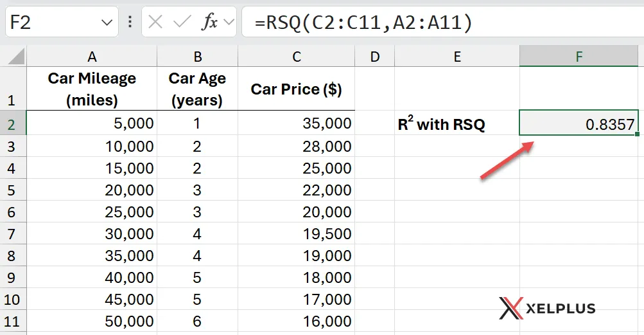Select the price cell 22,000
Screen dimensions: 644x335
tap(297, 190)
